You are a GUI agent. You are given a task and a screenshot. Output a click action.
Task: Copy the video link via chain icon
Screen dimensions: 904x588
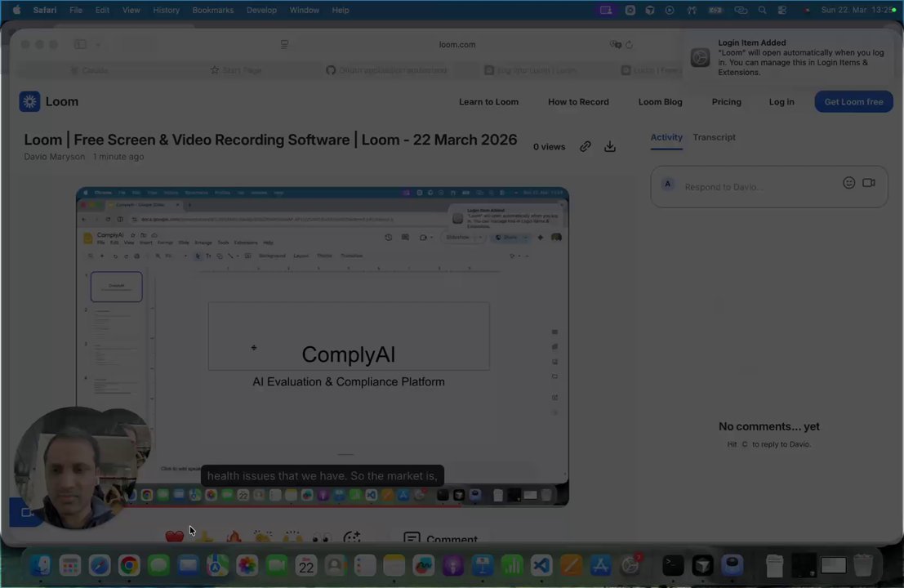coord(586,146)
